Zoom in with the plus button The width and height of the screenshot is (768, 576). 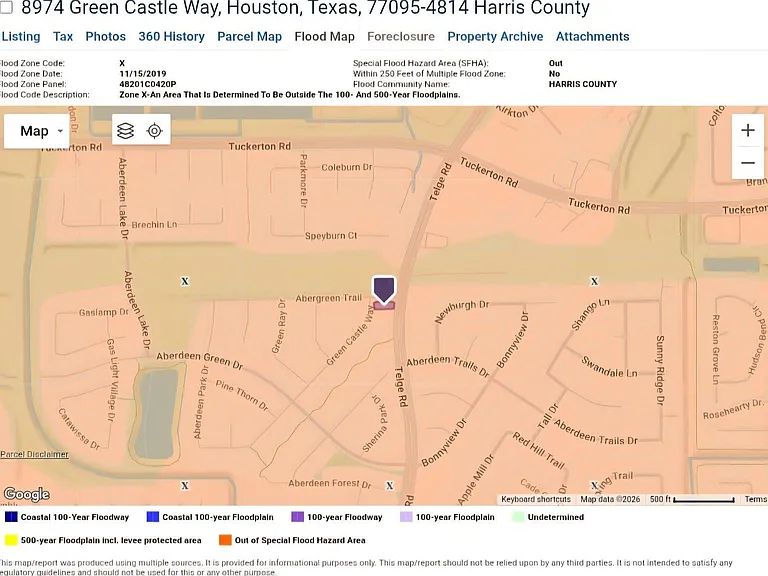coord(747,130)
